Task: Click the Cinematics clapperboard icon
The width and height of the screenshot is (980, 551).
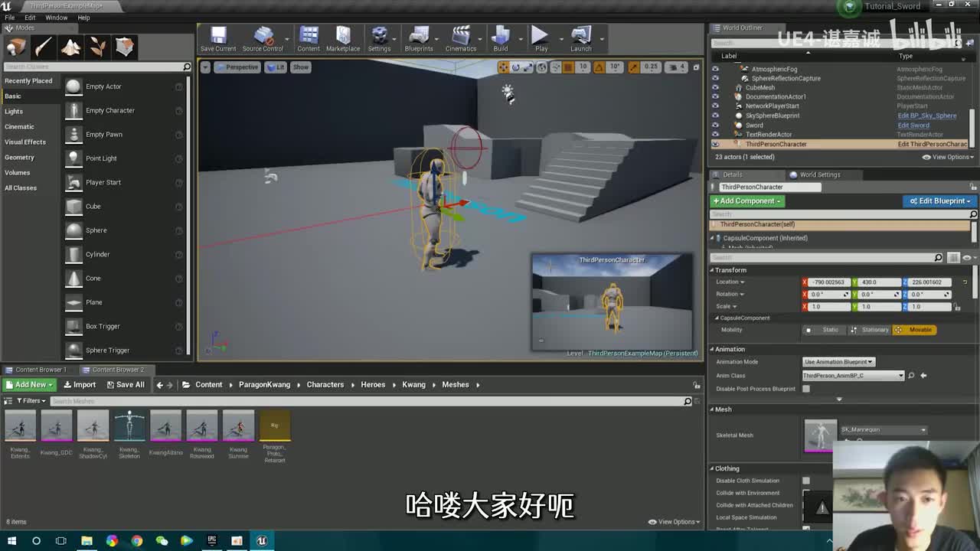Action: point(461,39)
